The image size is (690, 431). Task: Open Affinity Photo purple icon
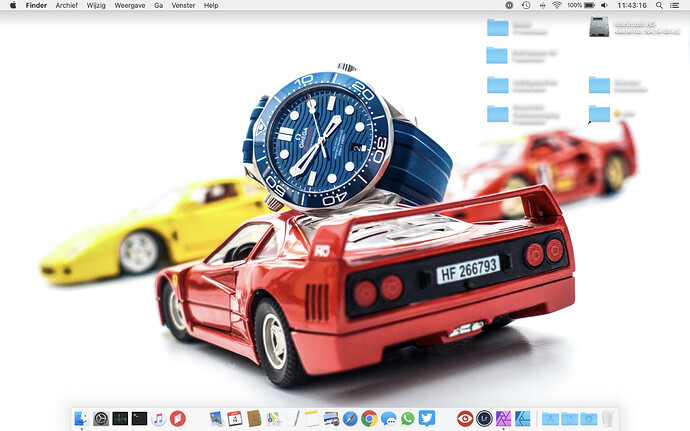[x=503, y=418]
